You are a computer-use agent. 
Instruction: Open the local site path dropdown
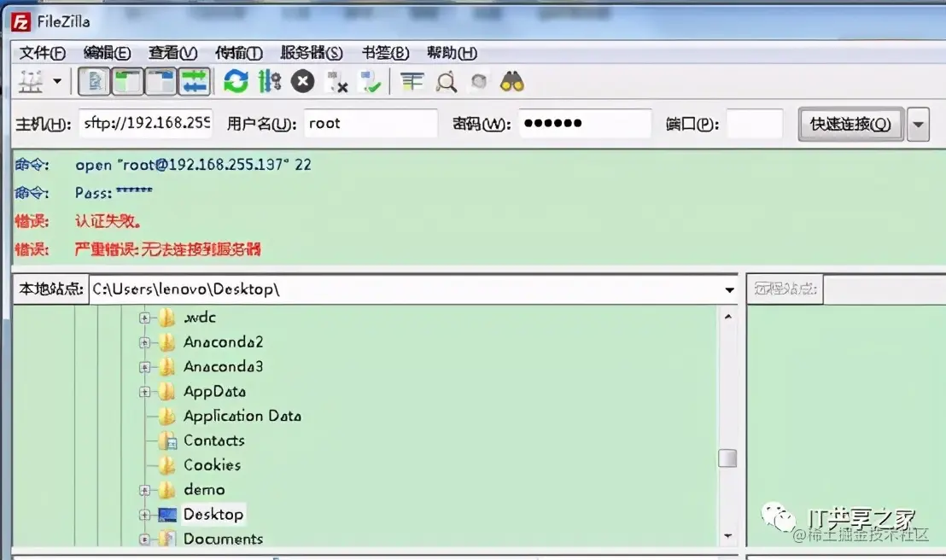[730, 289]
